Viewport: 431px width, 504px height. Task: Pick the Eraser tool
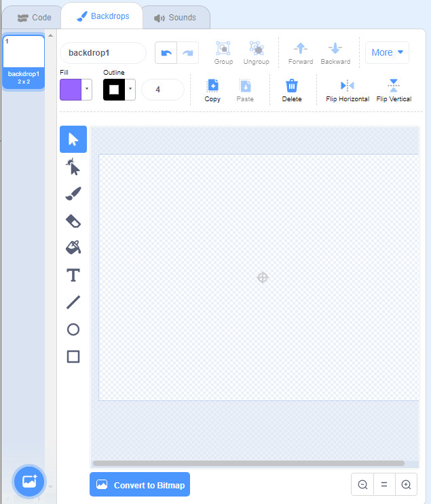73,221
